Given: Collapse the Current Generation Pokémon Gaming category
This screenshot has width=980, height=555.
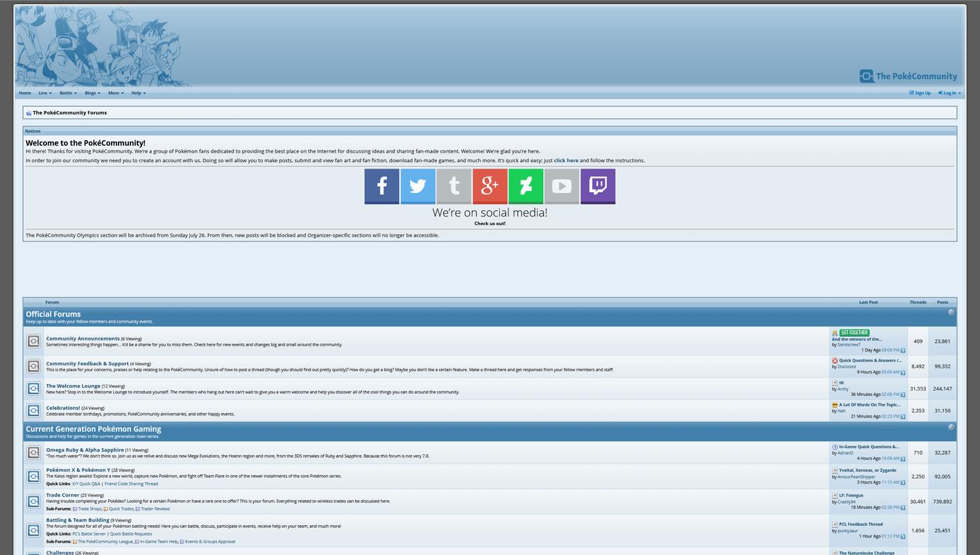Looking at the screenshot, I should pos(951,427).
